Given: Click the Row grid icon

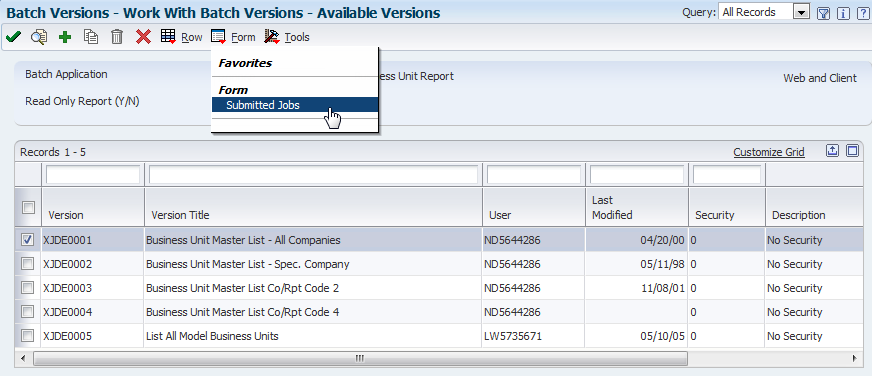Looking at the screenshot, I should [x=169, y=37].
